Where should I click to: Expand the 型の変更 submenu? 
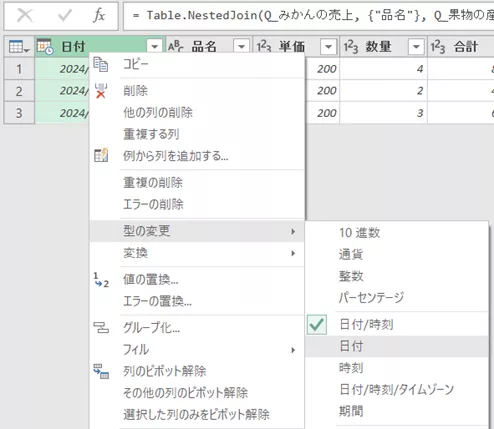tap(197, 231)
